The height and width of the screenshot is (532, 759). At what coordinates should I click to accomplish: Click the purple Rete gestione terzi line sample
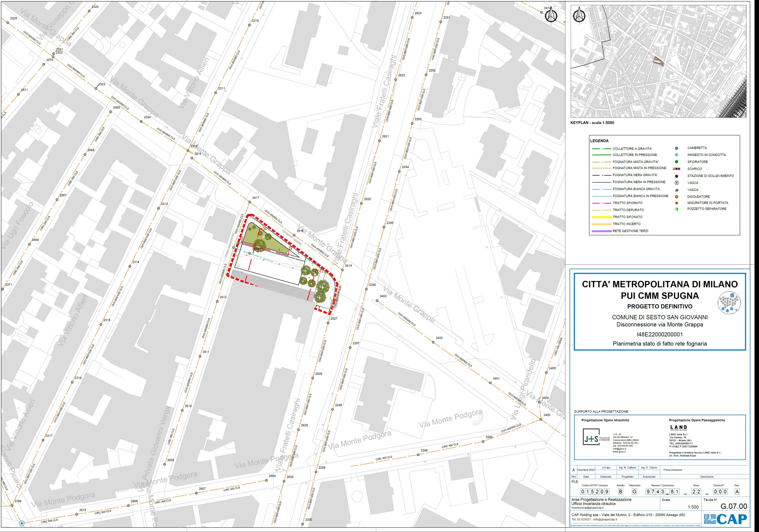(x=601, y=231)
